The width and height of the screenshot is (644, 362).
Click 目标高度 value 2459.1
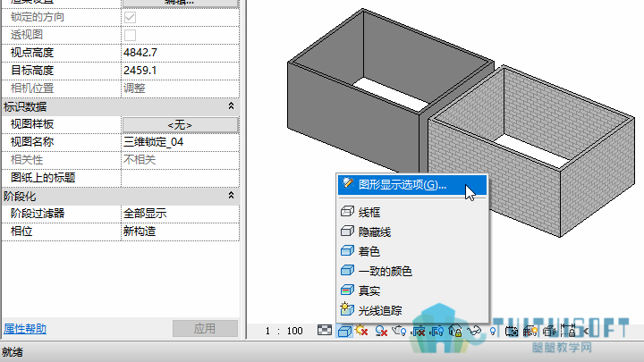[181, 71]
